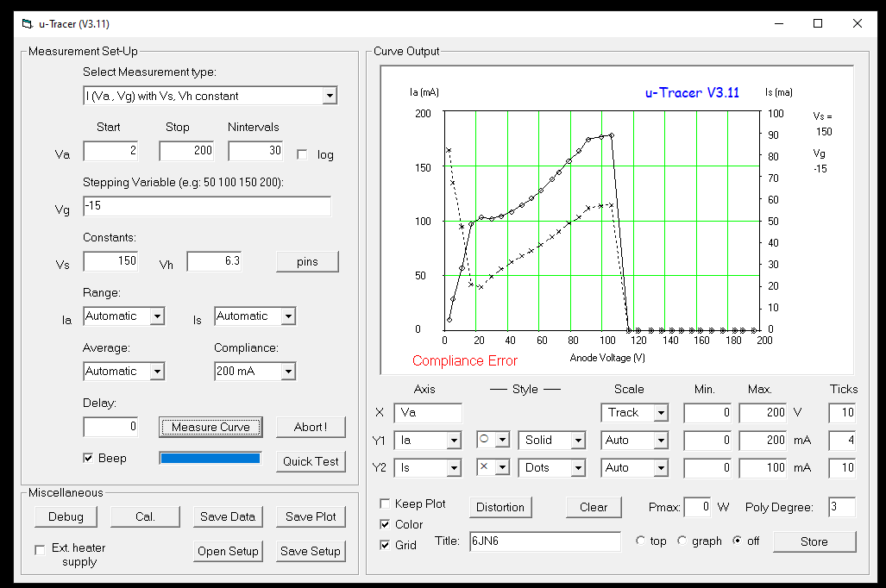Open the Y1 Solid line style dropdown
The height and width of the screenshot is (588, 886).
tap(578, 441)
